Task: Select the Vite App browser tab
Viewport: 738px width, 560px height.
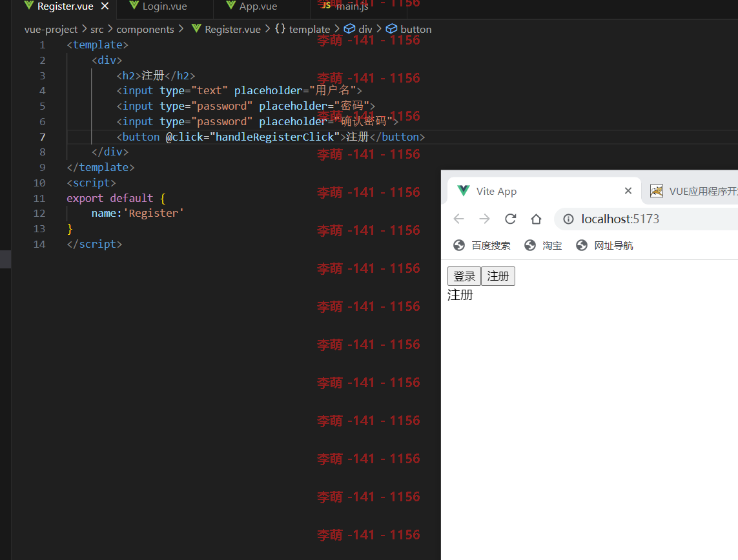Action: tap(544, 192)
